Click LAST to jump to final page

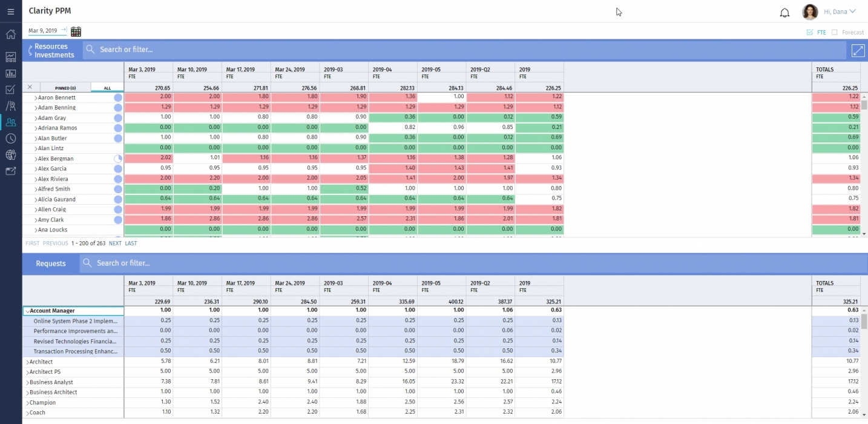click(131, 243)
